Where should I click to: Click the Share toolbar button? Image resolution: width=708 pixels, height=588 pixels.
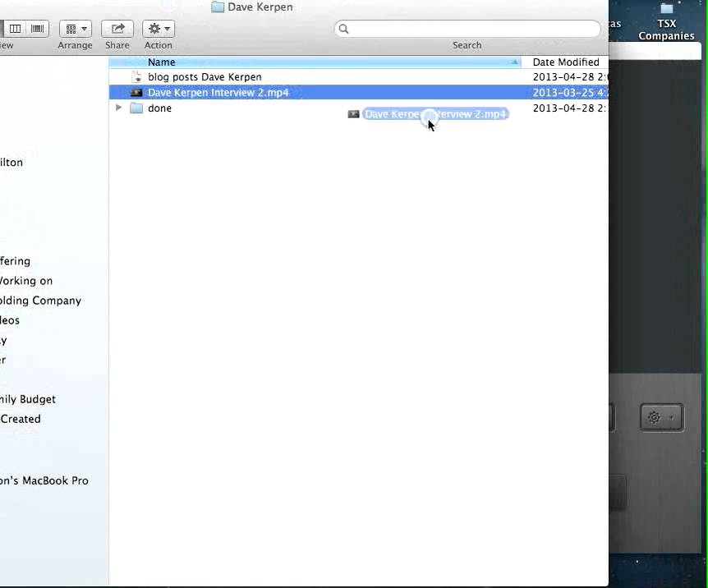[x=117, y=29]
